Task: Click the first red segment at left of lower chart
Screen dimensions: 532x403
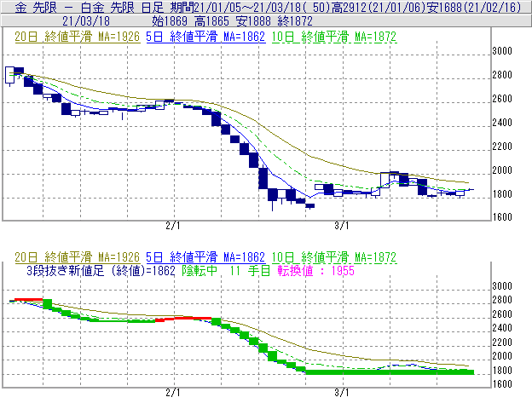Action: 28,300
